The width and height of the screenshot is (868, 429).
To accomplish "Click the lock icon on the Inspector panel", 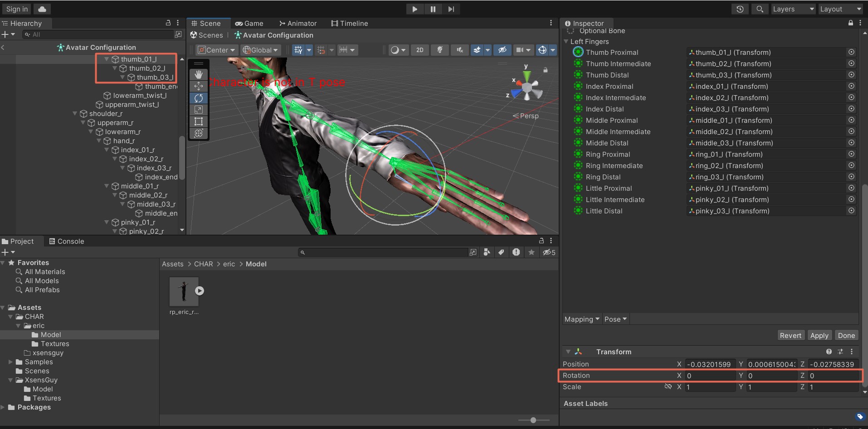I will (850, 23).
